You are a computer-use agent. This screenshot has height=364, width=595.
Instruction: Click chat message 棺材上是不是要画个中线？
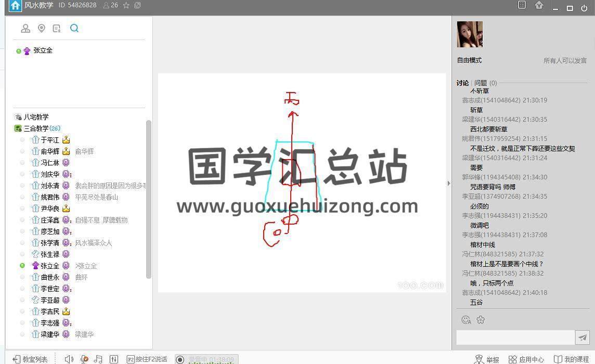(507, 264)
